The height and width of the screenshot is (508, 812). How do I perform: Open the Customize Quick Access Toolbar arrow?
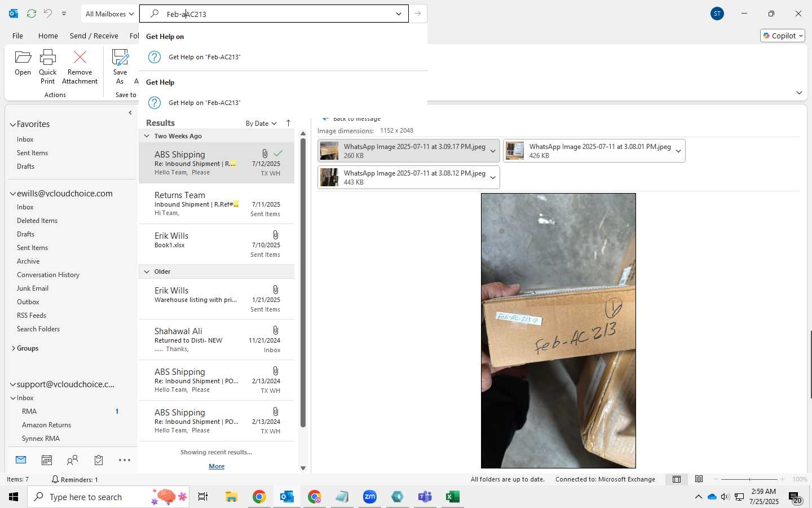(64, 14)
